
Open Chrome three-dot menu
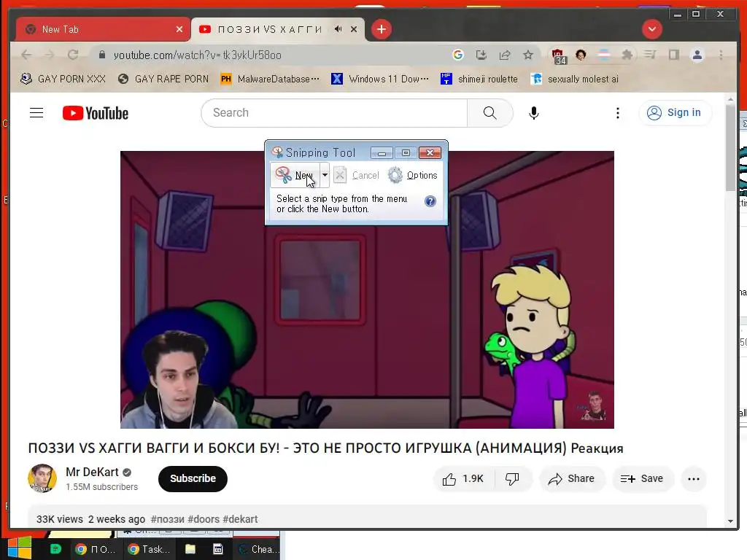click(x=721, y=55)
